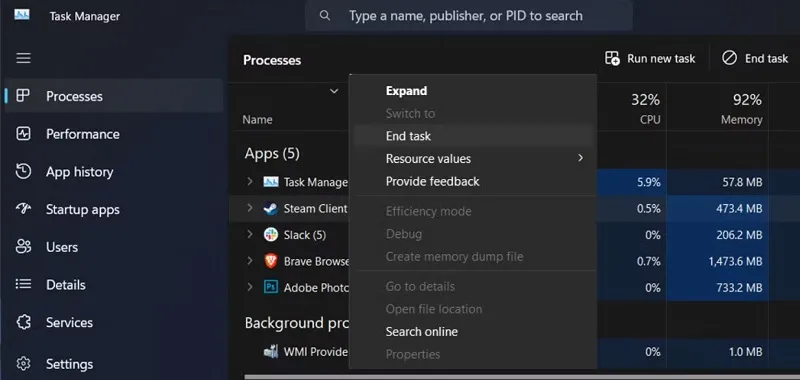Select the Startup apps gauge icon

pyautogui.click(x=23, y=209)
